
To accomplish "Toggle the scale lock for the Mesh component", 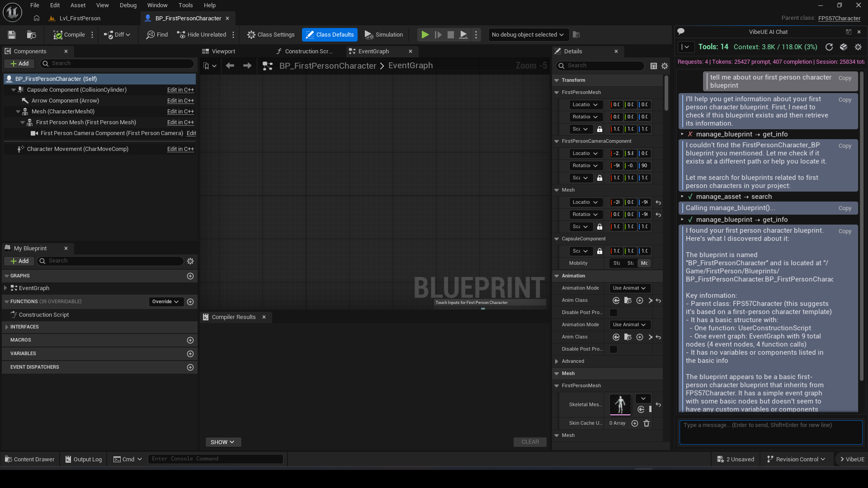I will tap(600, 226).
